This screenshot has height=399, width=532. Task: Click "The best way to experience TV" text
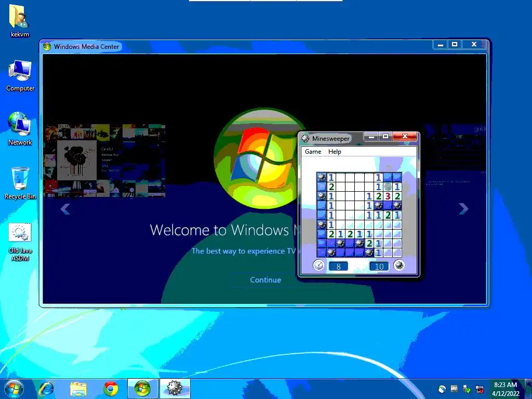tap(243, 251)
